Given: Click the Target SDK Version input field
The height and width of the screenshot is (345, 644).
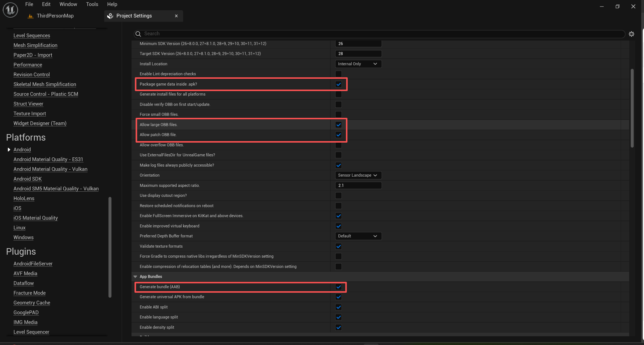Looking at the screenshot, I should [358, 54].
